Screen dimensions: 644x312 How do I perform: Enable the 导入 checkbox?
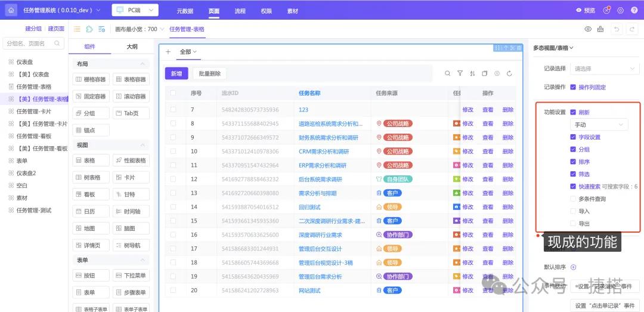573,211
